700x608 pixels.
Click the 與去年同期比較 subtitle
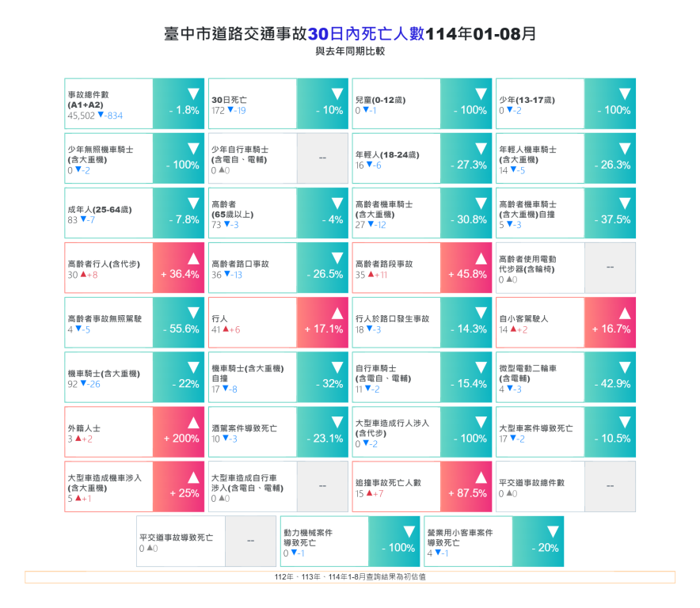tap(349, 51)
